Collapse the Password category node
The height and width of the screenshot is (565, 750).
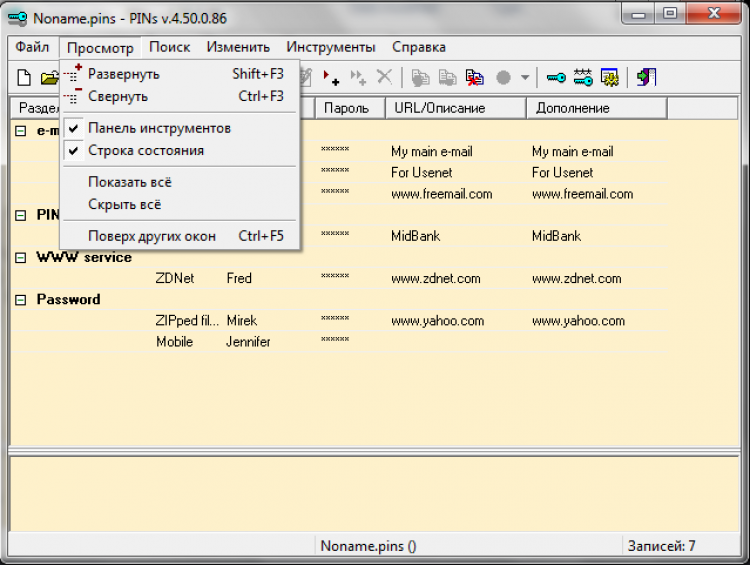click(21, 300)
